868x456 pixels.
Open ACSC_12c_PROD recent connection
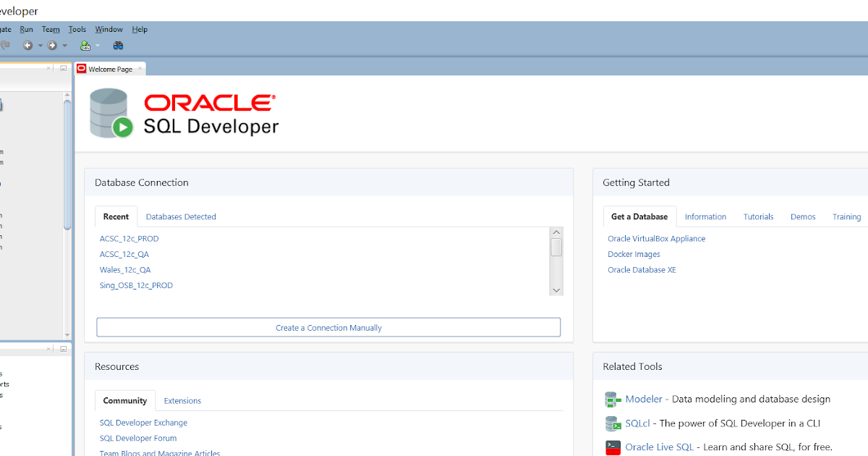(129, 239)
